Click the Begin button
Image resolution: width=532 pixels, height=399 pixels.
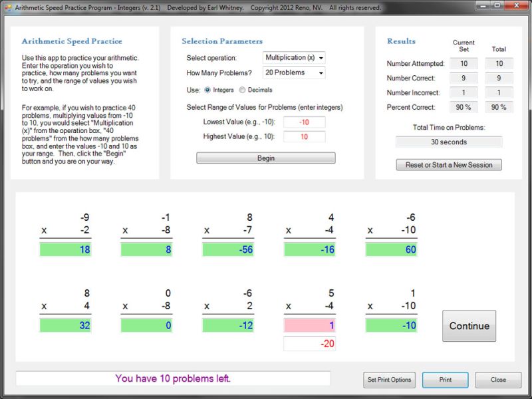[x=266, y=158]
